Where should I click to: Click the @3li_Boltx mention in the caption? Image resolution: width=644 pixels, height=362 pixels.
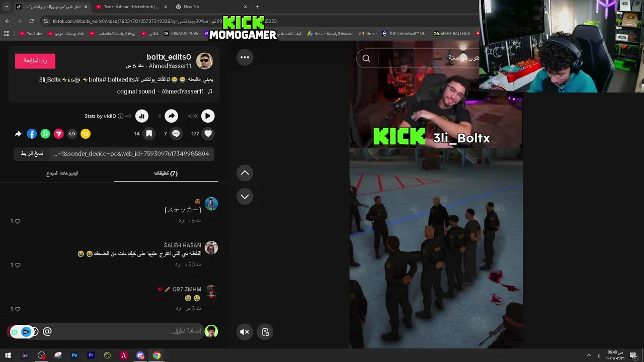tap(59, 79)
